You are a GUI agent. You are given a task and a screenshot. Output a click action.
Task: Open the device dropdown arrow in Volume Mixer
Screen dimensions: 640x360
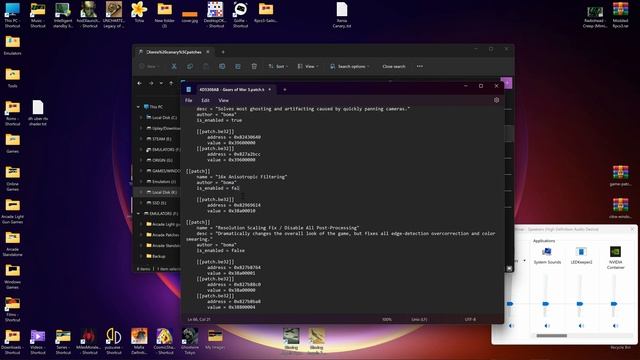click(524, 261)
